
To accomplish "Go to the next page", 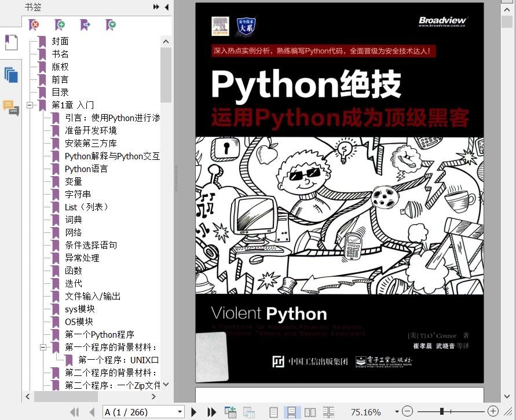I will tap(194, 412).
